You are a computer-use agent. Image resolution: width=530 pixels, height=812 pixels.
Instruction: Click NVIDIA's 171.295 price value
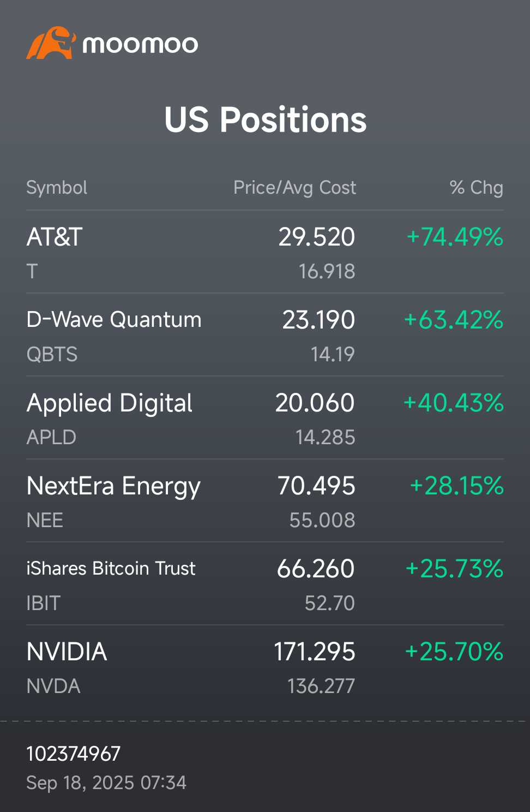coord(315,652)
